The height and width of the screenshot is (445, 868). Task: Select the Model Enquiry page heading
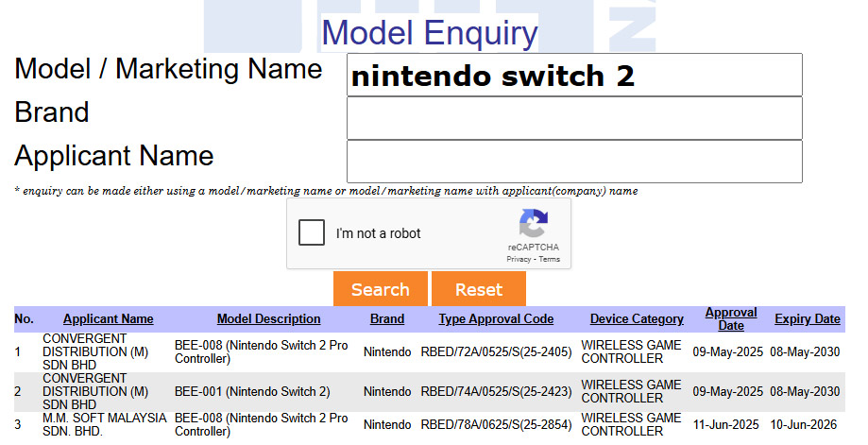tap(430, 33)
